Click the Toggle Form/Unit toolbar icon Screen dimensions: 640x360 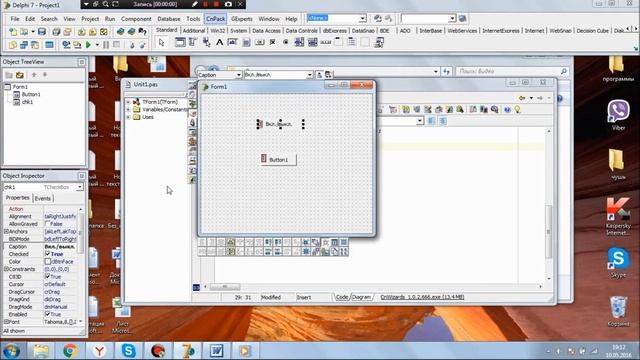click(35, 44)
